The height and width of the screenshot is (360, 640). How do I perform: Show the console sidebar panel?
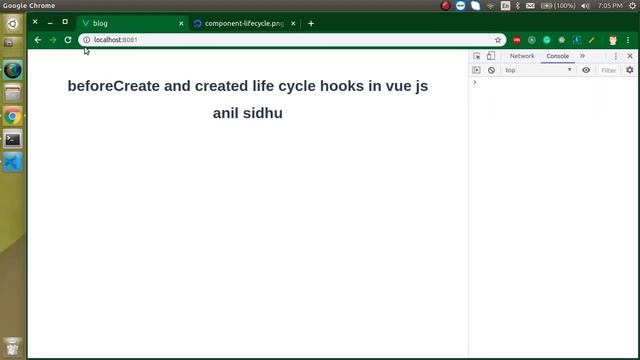pos(476,70)
